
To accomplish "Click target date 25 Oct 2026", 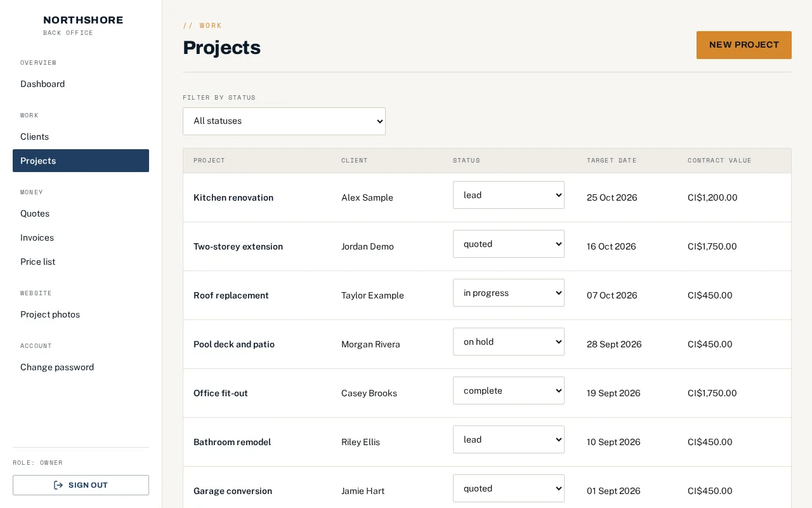I will (x=612, y=197).
